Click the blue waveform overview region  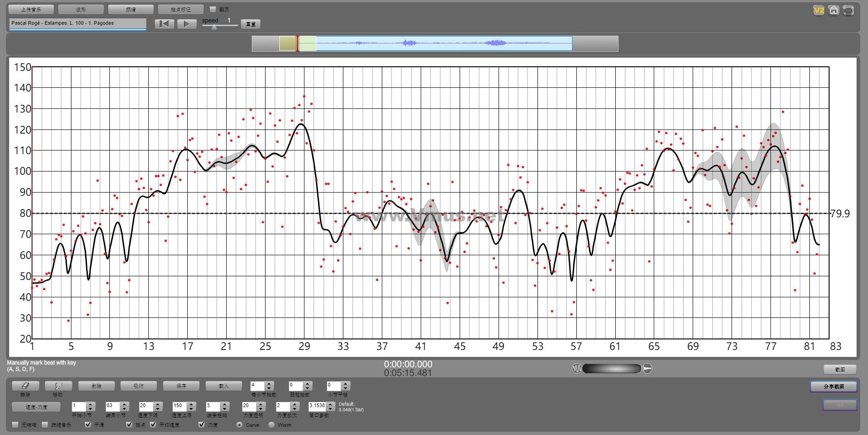(444, 43)
